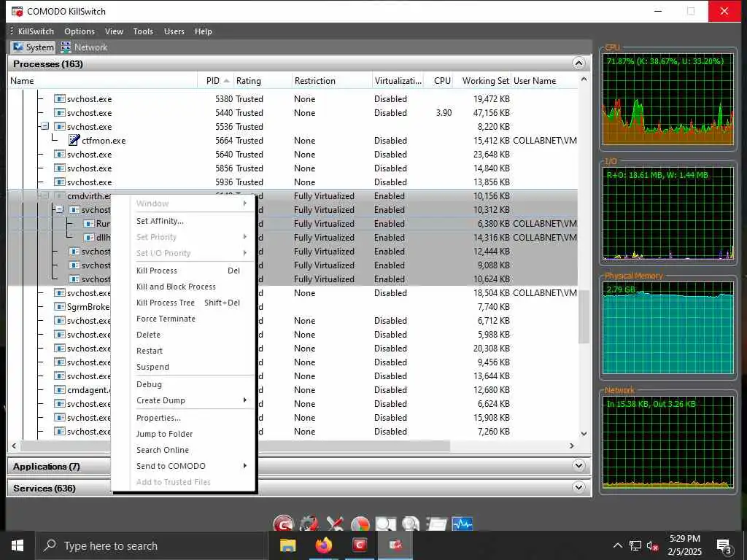Click the magnifier-over-disc icon in the dock
747x560 pixels.
411,524
